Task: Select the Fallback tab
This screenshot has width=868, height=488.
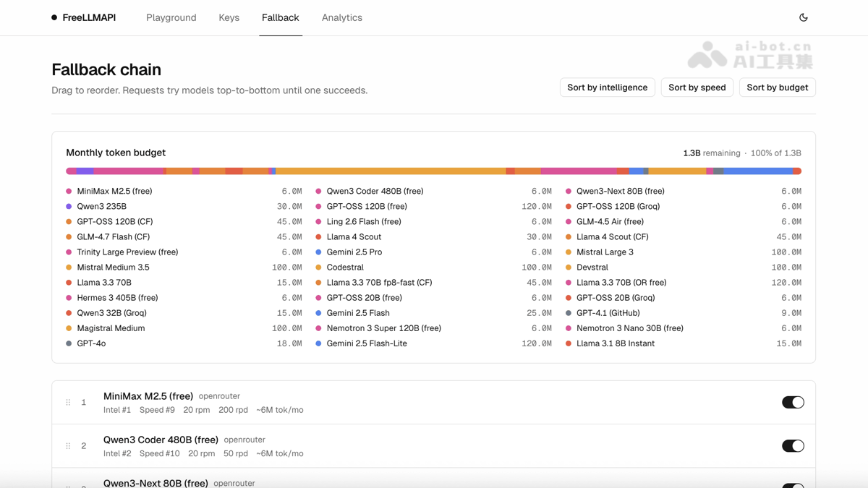Action: pyautogui.click(x=281, y=17)
